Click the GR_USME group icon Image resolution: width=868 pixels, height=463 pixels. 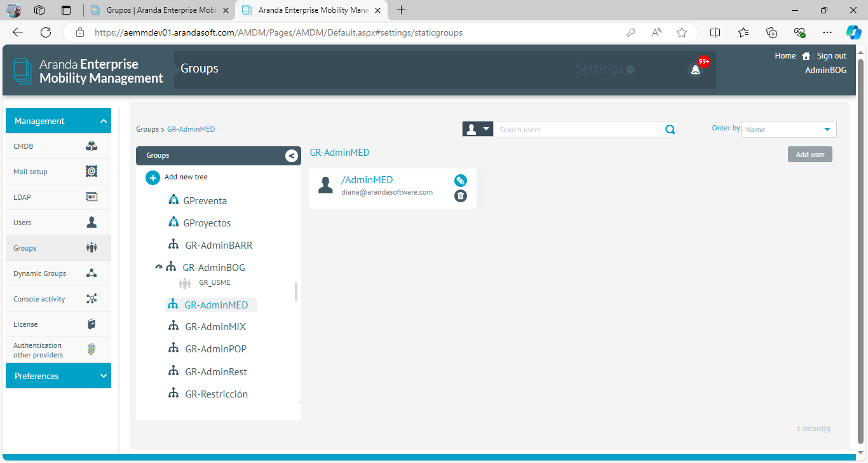point(185,283)
